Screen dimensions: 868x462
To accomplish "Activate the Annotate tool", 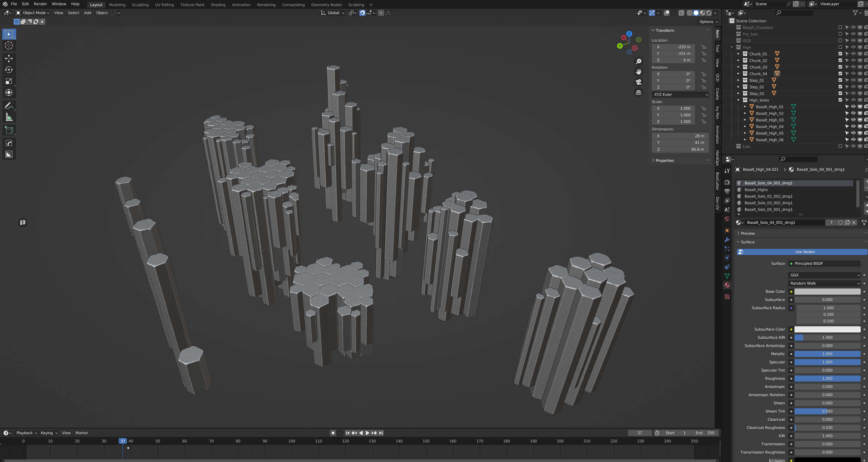I will 9,106.
